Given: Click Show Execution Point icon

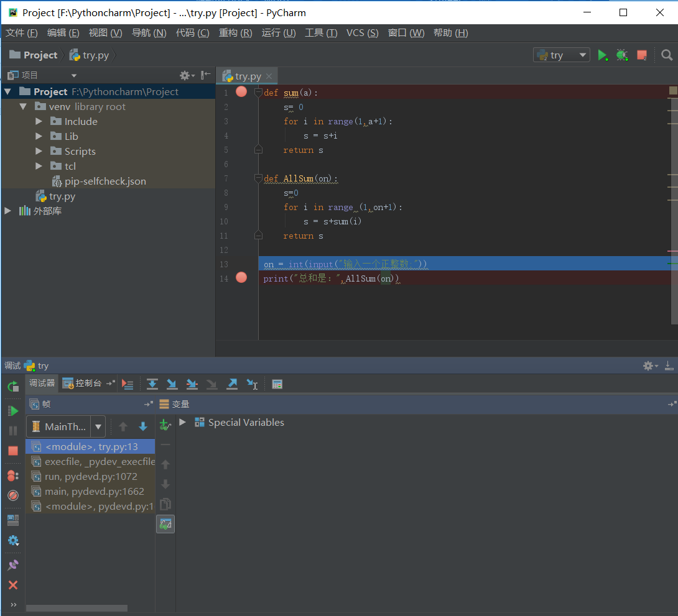Looking at the screenshot, I should point(128,384).
